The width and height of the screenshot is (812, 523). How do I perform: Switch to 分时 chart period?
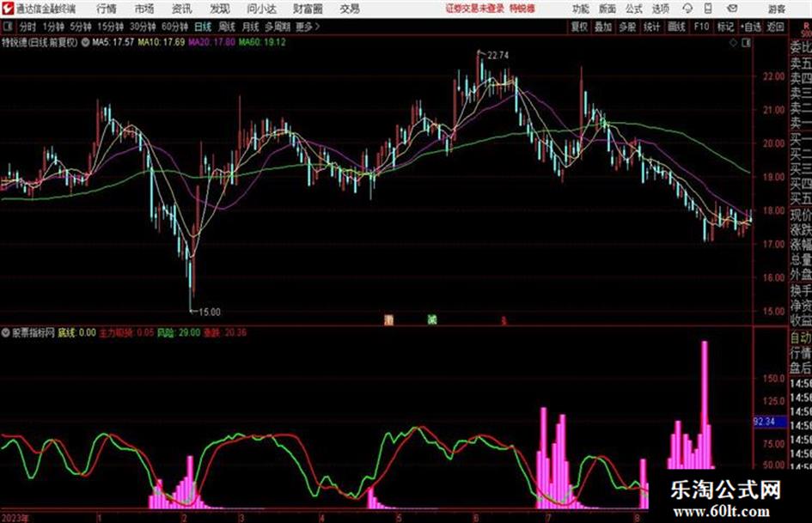tap(28, 27)
